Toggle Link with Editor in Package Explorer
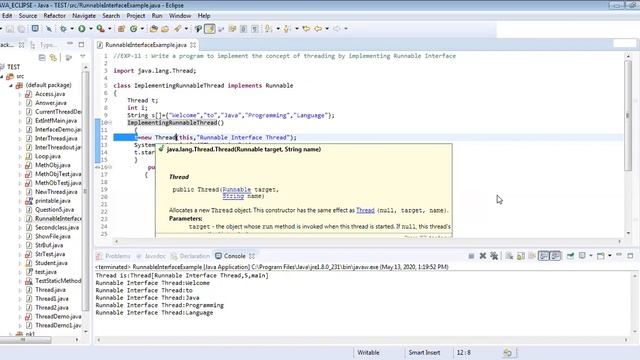The width and height of the screenshot is (640, 360). pyautogui.click(x=53, y=58)
